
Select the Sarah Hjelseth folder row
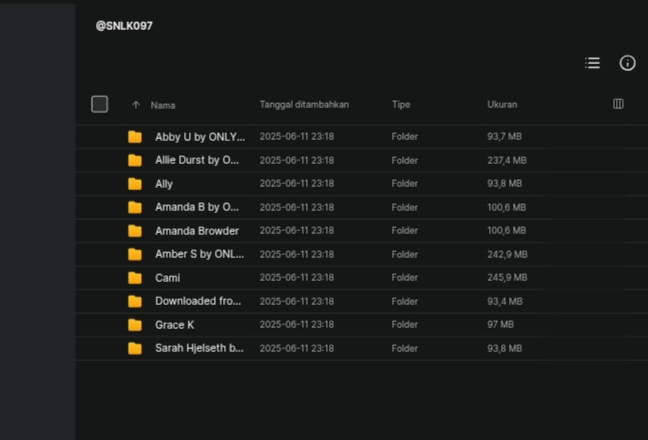(x=362, y=348)
